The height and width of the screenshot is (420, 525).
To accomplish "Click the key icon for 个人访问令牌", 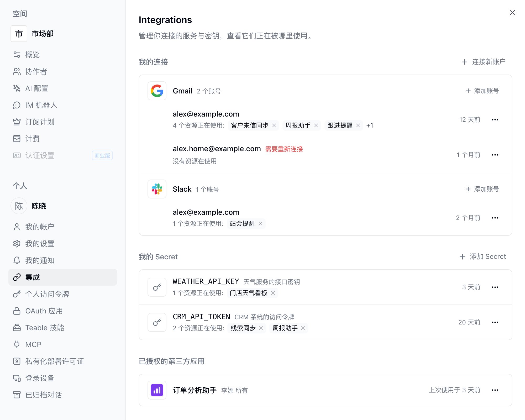I will pos(17,294).
